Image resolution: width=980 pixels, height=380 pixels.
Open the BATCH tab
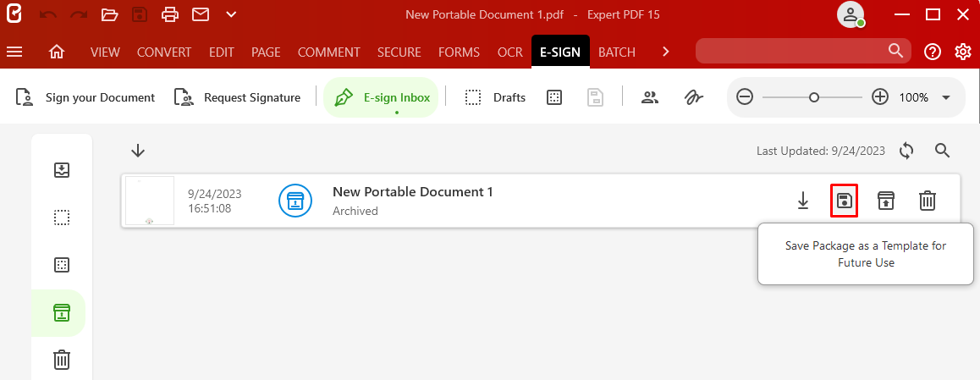(x=617, y=52)
